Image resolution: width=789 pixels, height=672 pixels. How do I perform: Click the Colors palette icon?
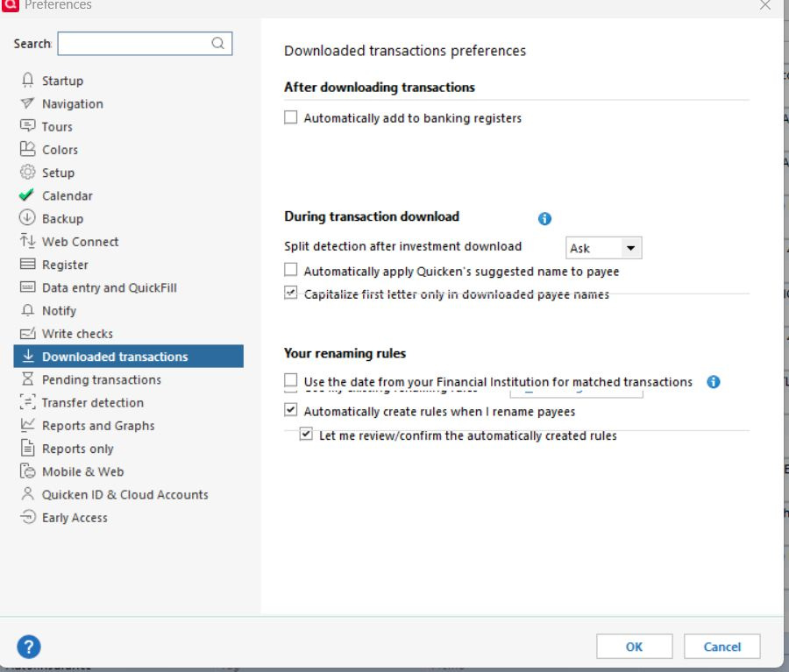tap(27, 149)
